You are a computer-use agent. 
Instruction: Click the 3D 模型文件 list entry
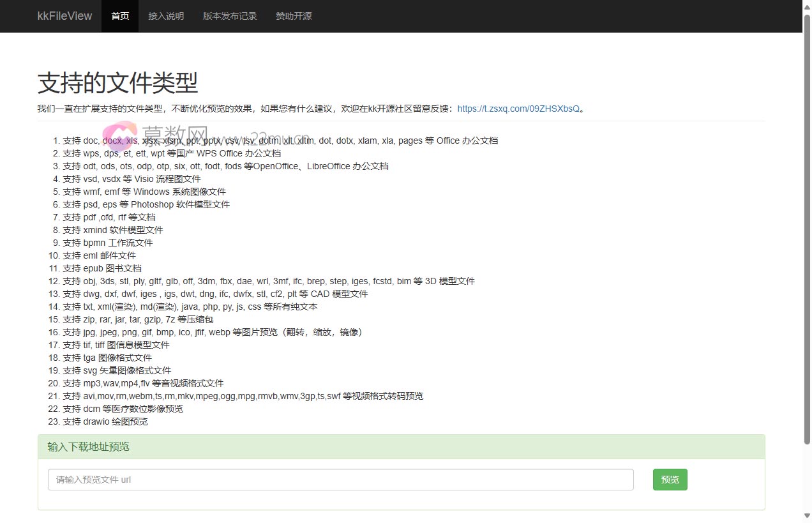pyautogui.click(x=268, y=281)
